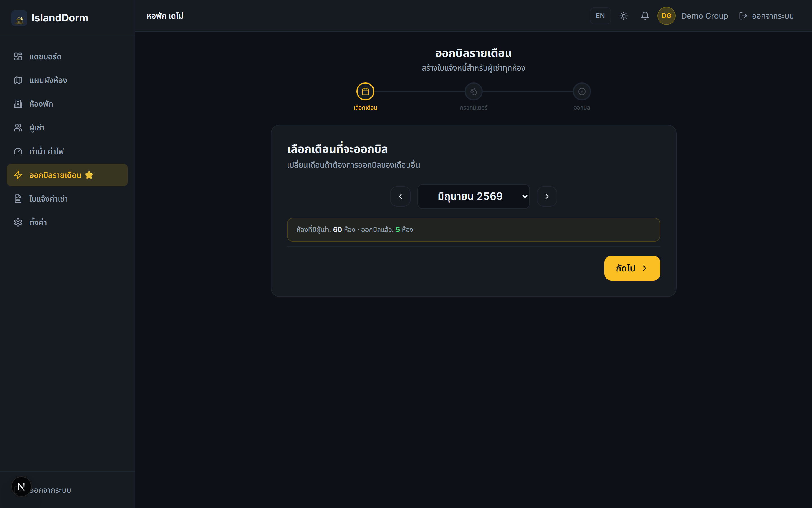
Task: Click the checkmark step icon ออกบิล
Action: (x=582, y=91)
